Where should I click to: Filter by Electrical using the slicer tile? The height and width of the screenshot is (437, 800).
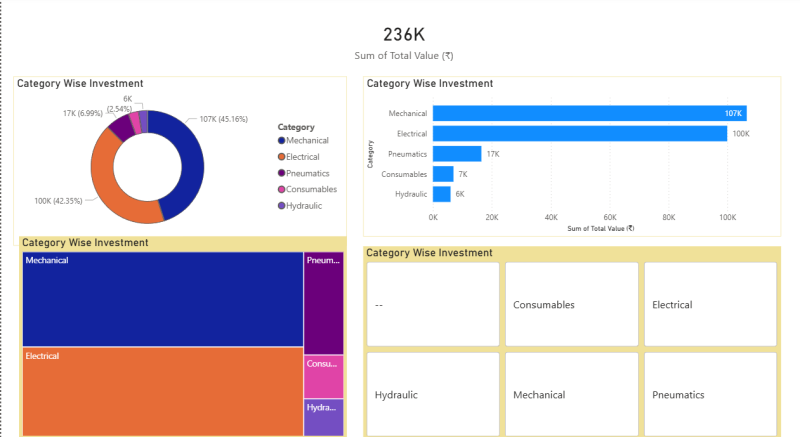tap(710, 304)
